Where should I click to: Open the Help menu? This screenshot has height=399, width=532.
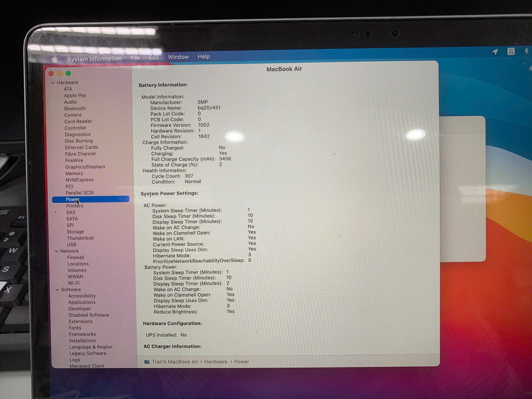click(x=204, y=57)
